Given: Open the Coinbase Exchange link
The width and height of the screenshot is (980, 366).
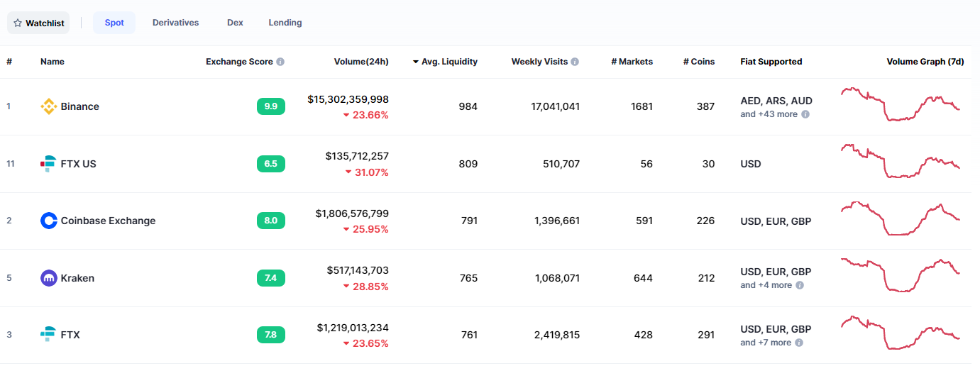Looking at the screenshot, I should coord(108,221).
